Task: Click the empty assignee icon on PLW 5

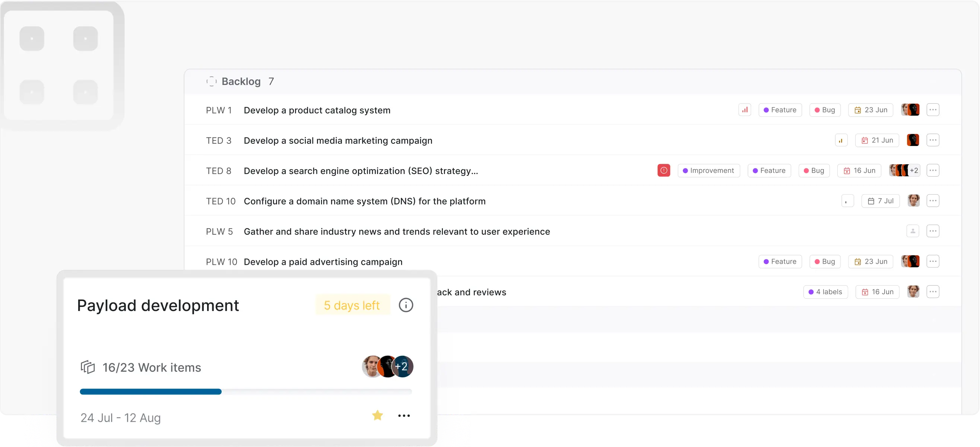Action: (x=912, y=231)
